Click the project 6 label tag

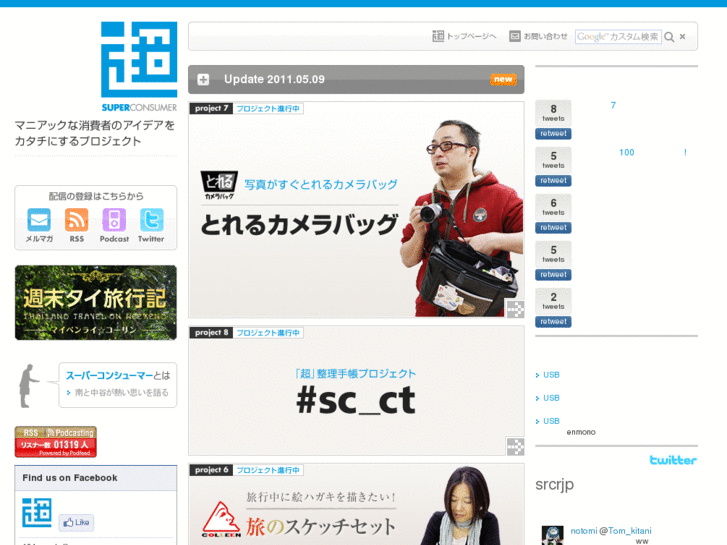point(211,470)
